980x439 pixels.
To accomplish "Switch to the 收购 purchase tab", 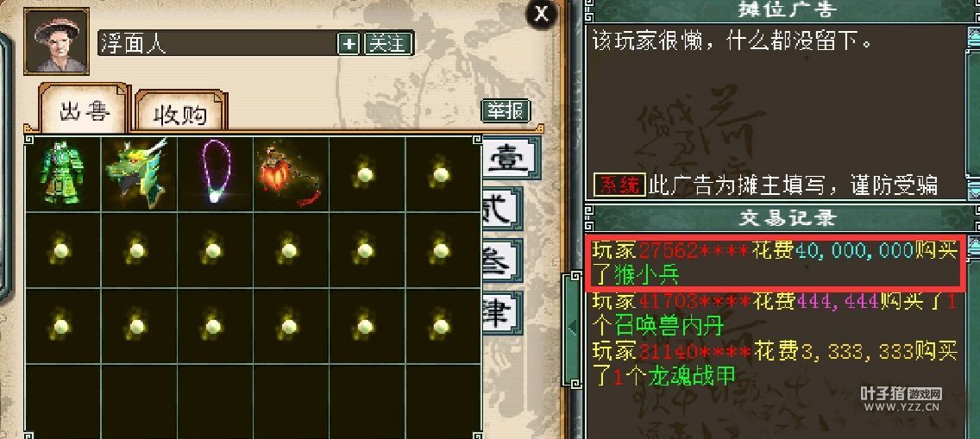I will 180,114.
